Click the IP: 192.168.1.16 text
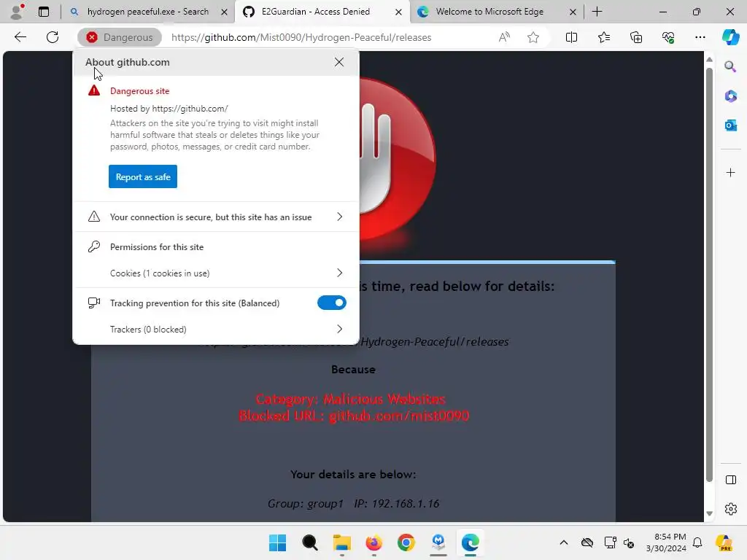Screen dimensions: 747x560 pyautogui.click(x=396, y=503)
